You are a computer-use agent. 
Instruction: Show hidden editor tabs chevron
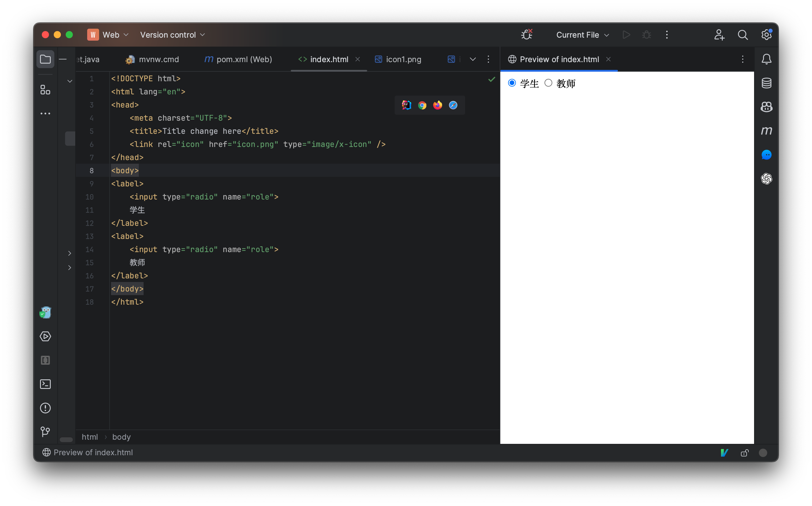(473, 59)
